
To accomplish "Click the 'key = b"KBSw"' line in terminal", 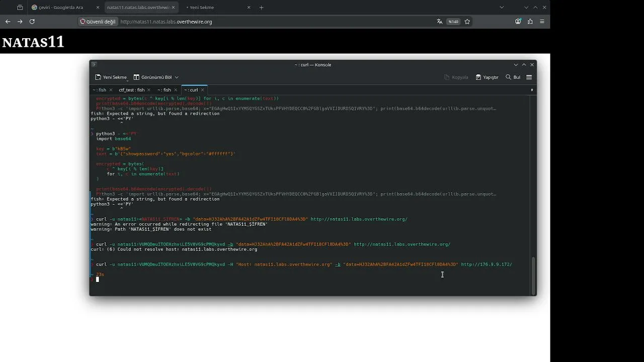I will (113, 149).
